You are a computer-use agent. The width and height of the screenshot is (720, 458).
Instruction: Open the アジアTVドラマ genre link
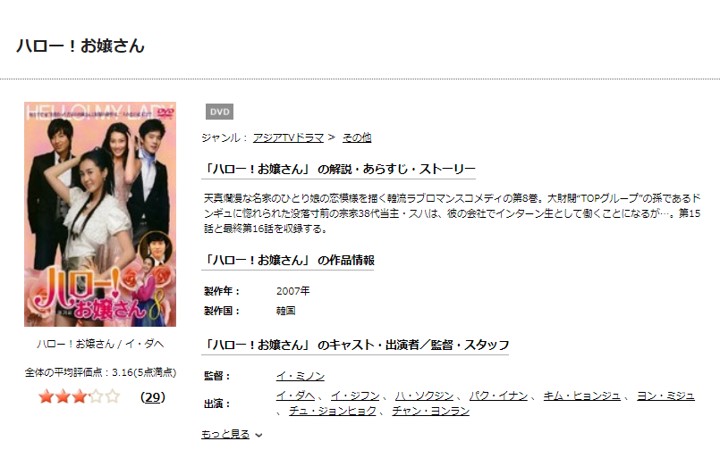[x=288, y=137]
